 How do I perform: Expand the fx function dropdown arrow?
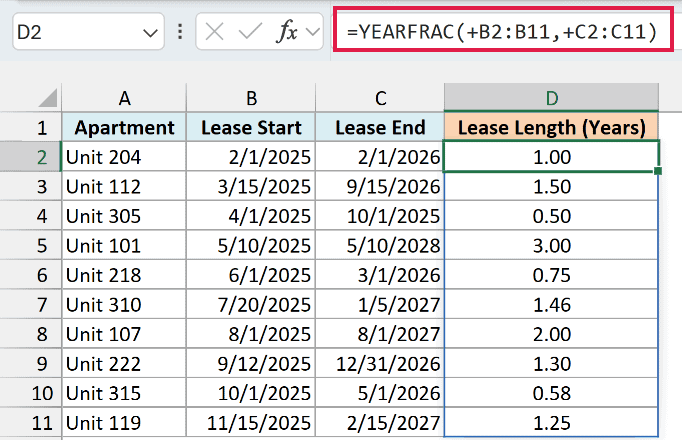point(313,32)
